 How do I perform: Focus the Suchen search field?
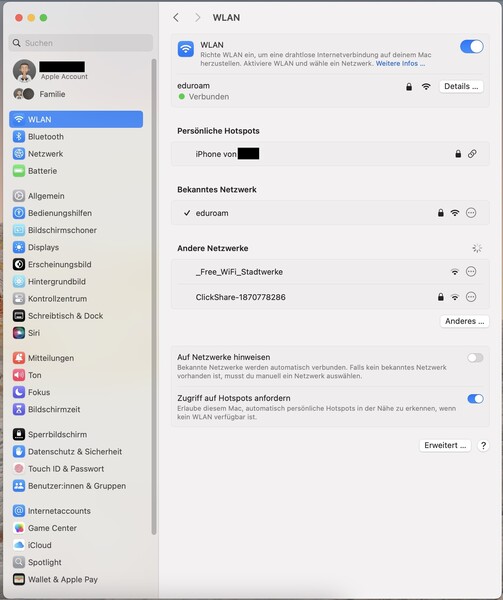point(81,43)
